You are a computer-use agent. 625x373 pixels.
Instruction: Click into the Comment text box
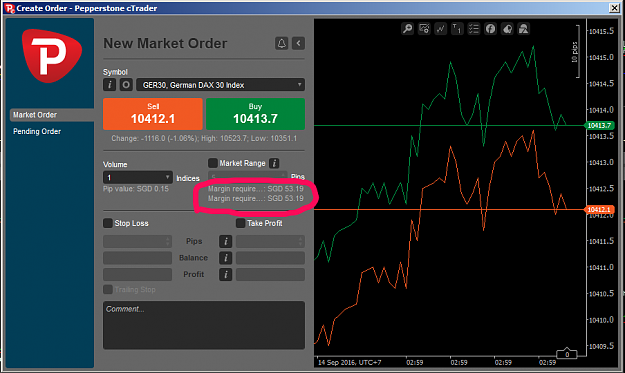click(204, 325)
